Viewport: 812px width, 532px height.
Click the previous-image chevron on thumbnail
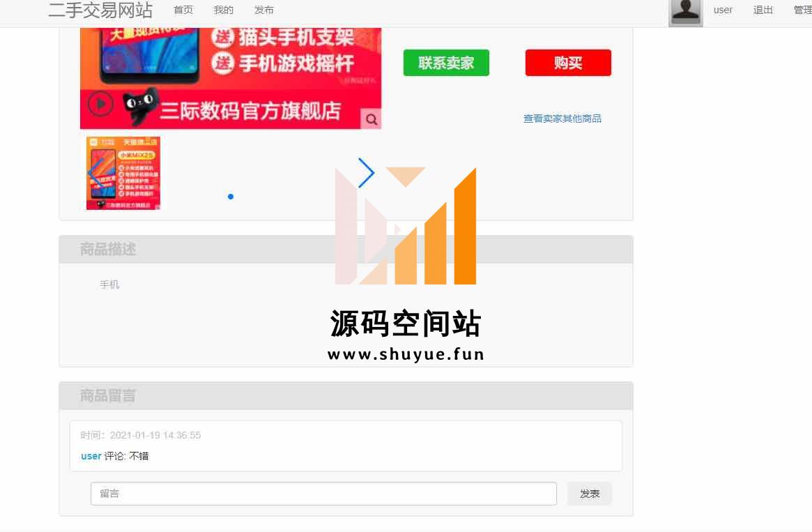pyautogui.click(x=95, y=173)
